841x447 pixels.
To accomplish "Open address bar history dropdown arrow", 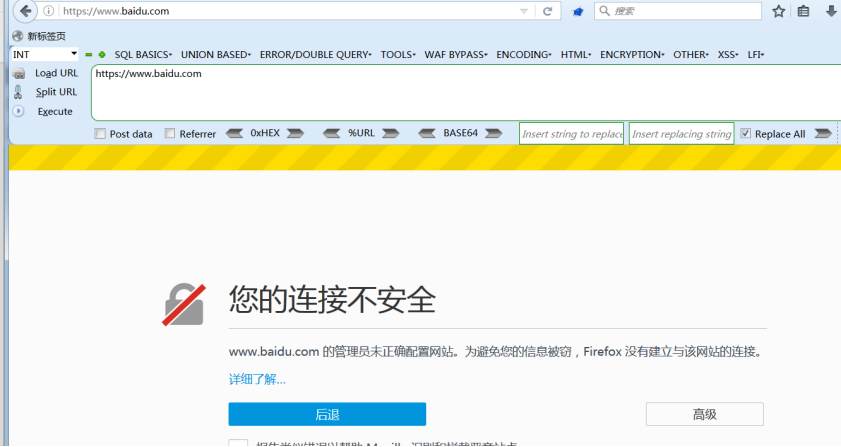I will (523, 11).
